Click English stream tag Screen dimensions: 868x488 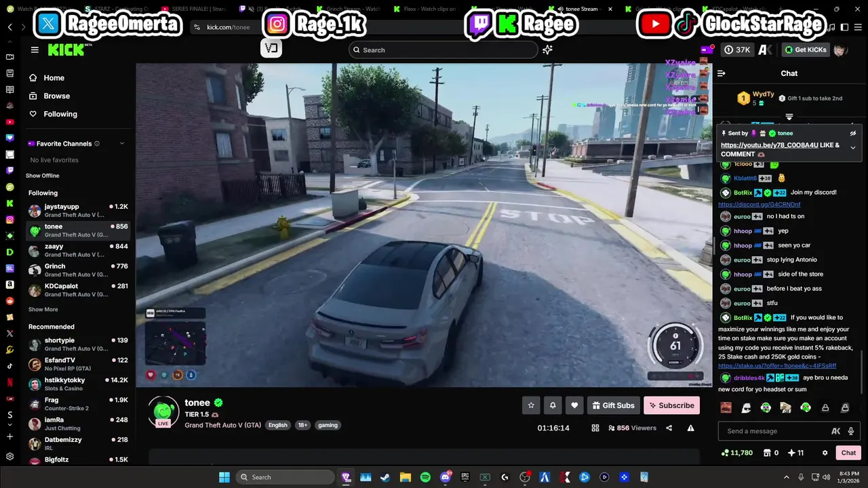(x=277, y=425)
